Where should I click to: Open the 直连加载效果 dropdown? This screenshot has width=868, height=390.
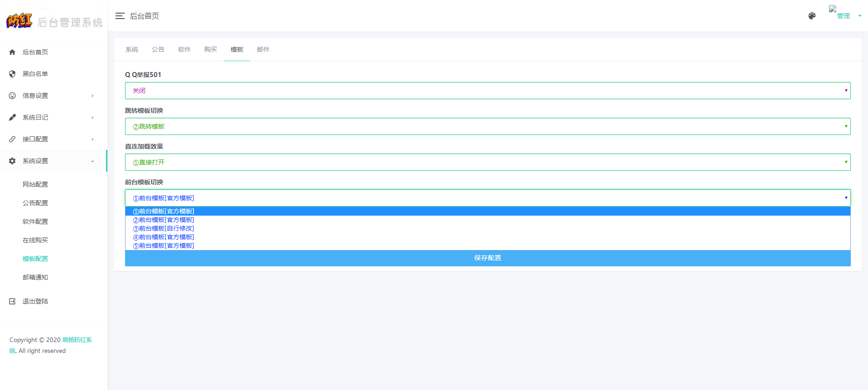487,162
